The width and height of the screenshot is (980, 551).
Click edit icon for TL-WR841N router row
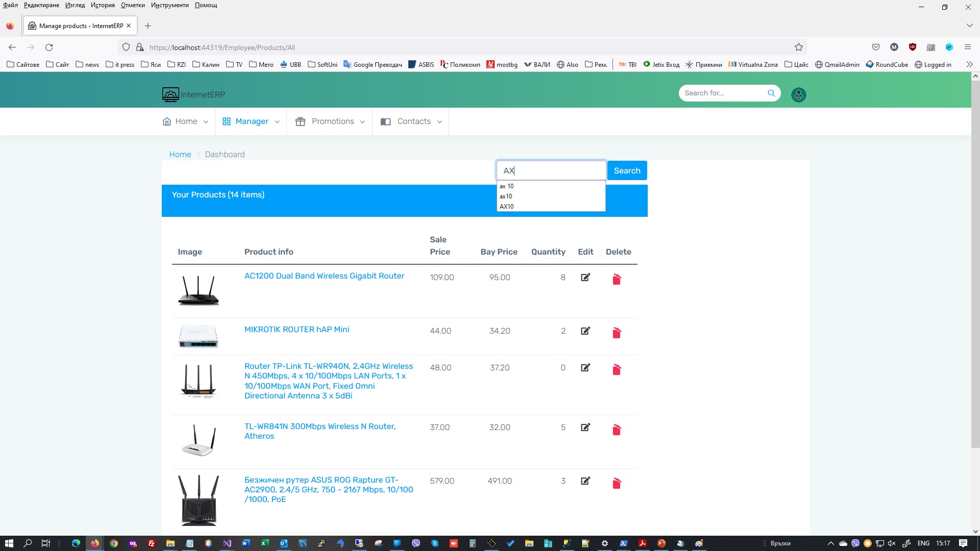pyautogui.click(x=585, y=427)
